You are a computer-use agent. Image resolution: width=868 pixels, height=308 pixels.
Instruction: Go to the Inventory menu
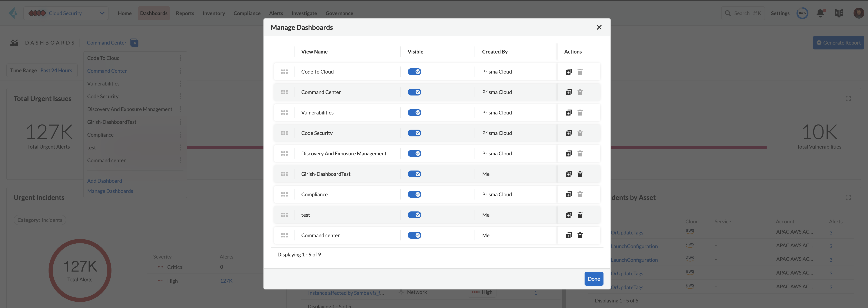click(214, 13)
